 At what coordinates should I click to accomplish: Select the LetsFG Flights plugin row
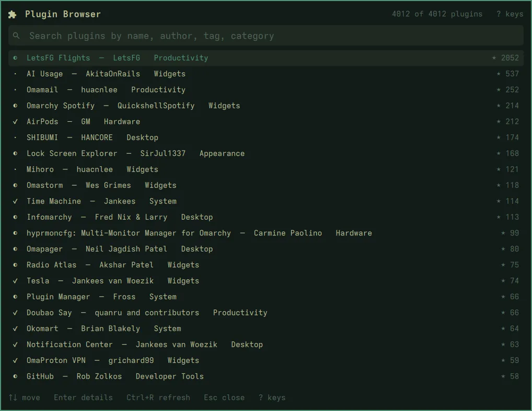265,58
